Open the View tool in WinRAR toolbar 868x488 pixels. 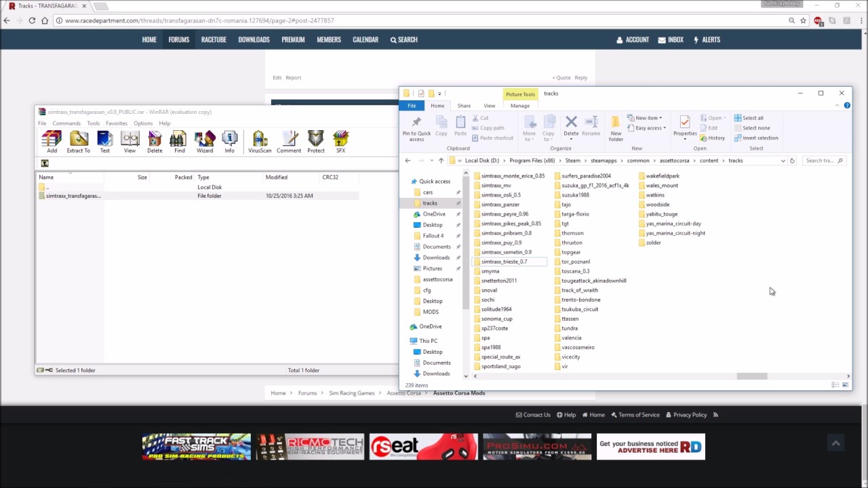click(x=130, y=141)
